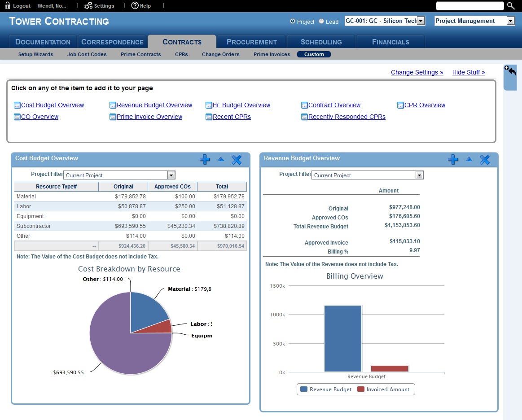Collapse the Revenue Budget Overview panel
Image resolution: width=522 pixels, height=420 pixels.
coord(469,159)
